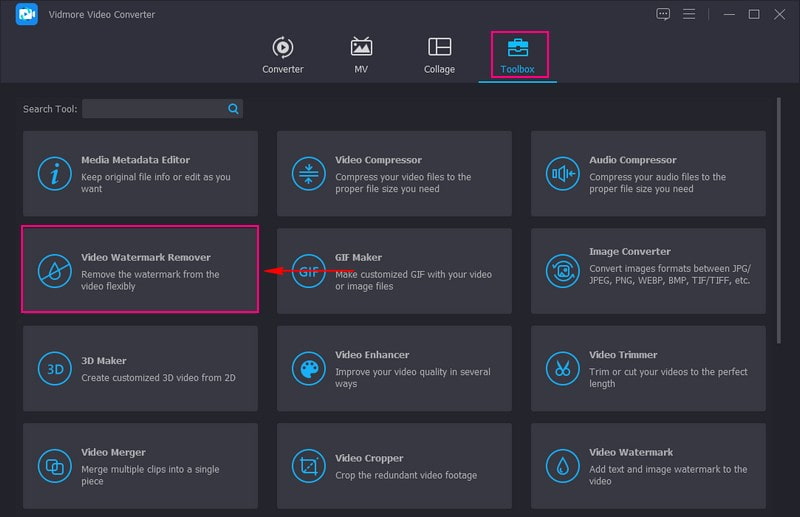Screen dimensions: 800x517
Task: Click the Video Enhancer palette icon
Action: [309, 368]
